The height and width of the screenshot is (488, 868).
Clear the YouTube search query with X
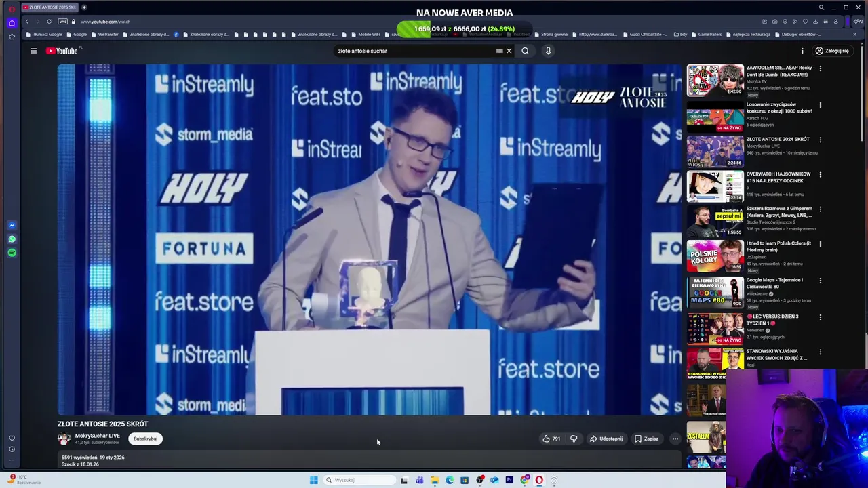click(509, 51)
